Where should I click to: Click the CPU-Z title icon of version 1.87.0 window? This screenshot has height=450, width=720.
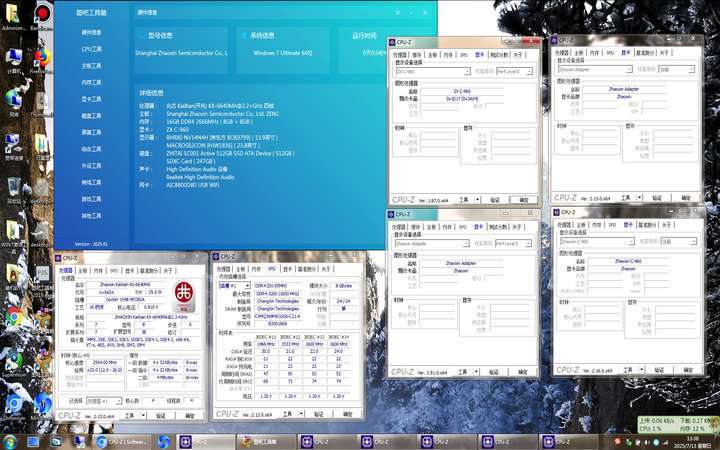coord(392,42)
